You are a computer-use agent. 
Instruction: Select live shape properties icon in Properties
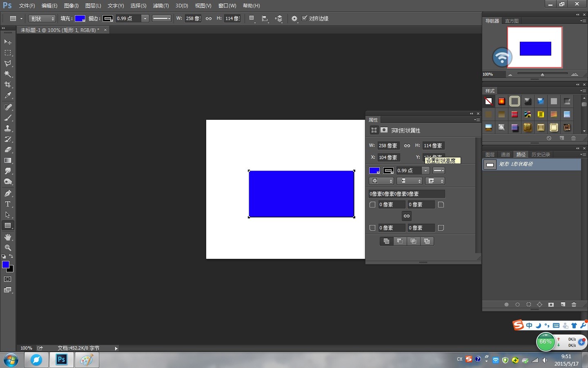coord(374,130)
